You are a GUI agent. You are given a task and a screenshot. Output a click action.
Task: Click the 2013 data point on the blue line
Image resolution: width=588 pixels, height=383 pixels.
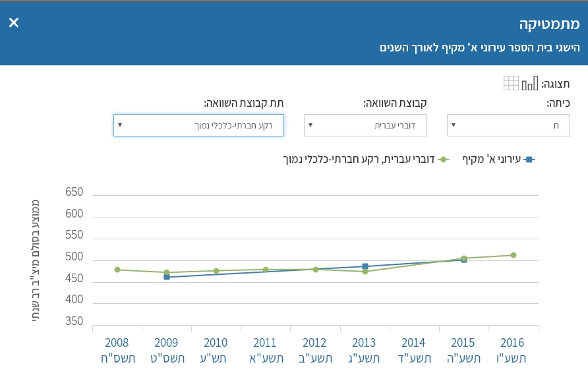(x=364, y=266)
